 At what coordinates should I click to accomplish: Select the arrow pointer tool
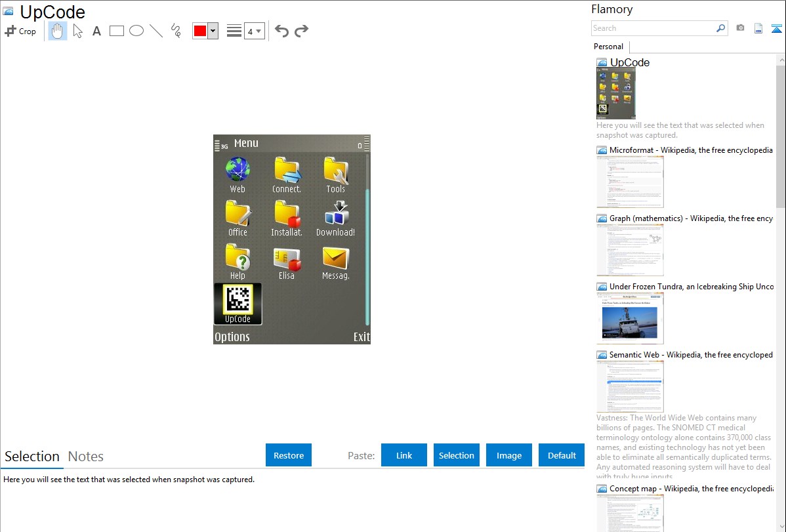coord(77,31)
